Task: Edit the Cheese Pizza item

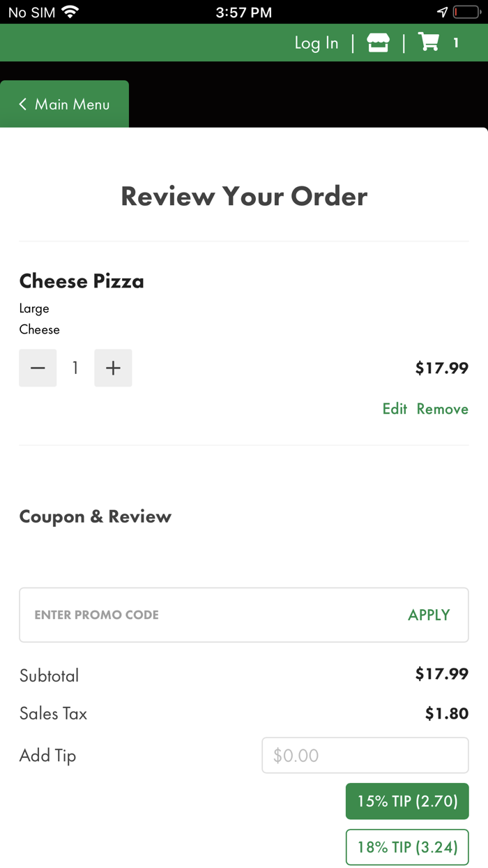Action: [395, 409]
